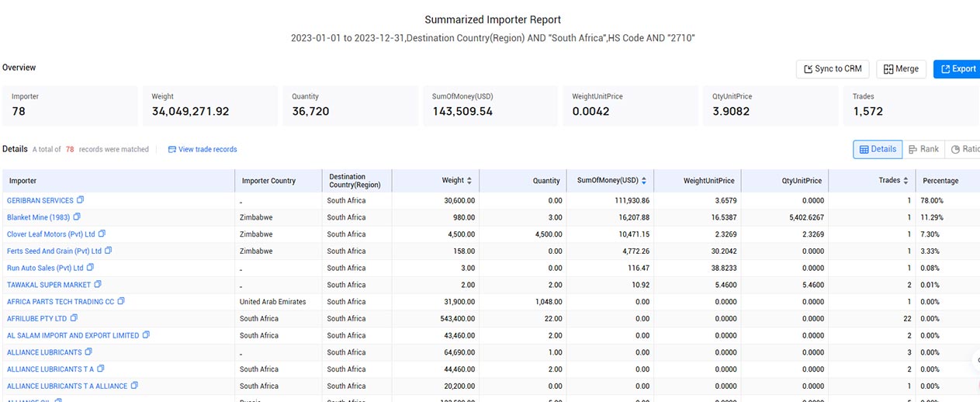Screen dimensions: 980x402
Task: Copy icon next to AFRILUBE PTY LTD
Action: click(74, 318)
